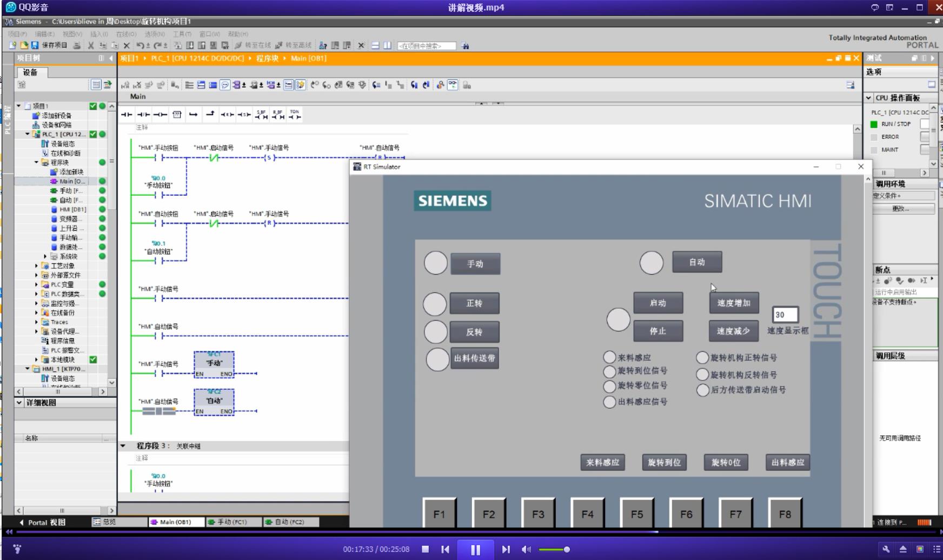Screen dimensions: 943x560
Task: Insert the TON timer instruction
Action: 295,115
